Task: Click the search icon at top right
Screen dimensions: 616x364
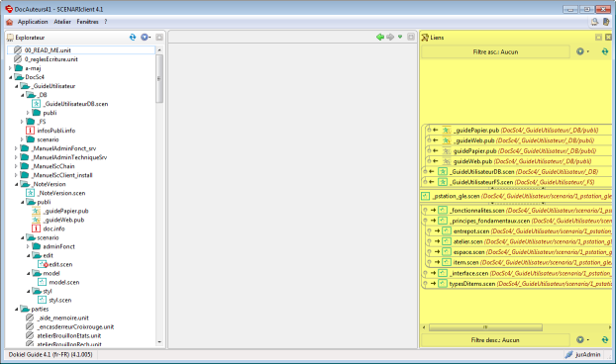Action: [595, 22]
